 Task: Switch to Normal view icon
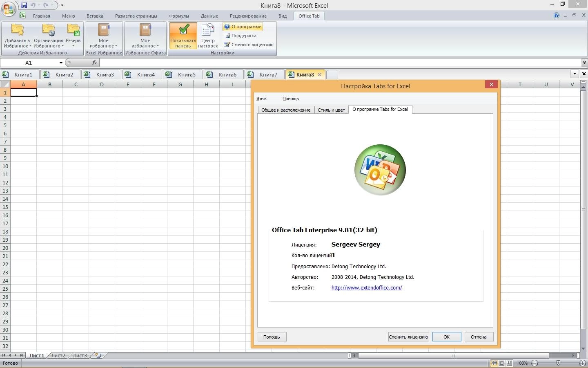click(494, 363)
